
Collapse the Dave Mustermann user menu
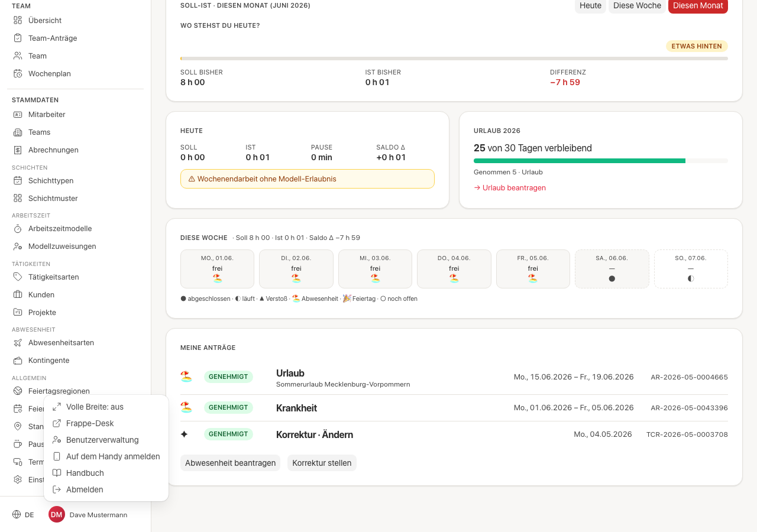click(88, 515)
